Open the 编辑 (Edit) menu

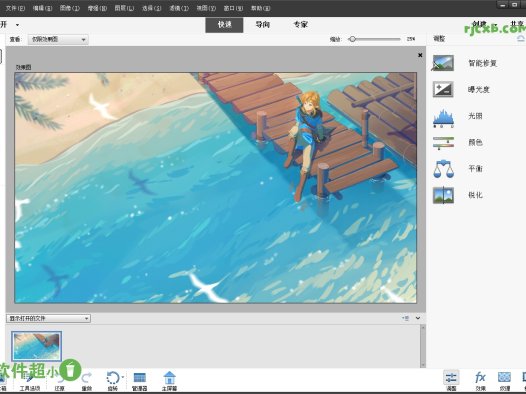(42, 8)
